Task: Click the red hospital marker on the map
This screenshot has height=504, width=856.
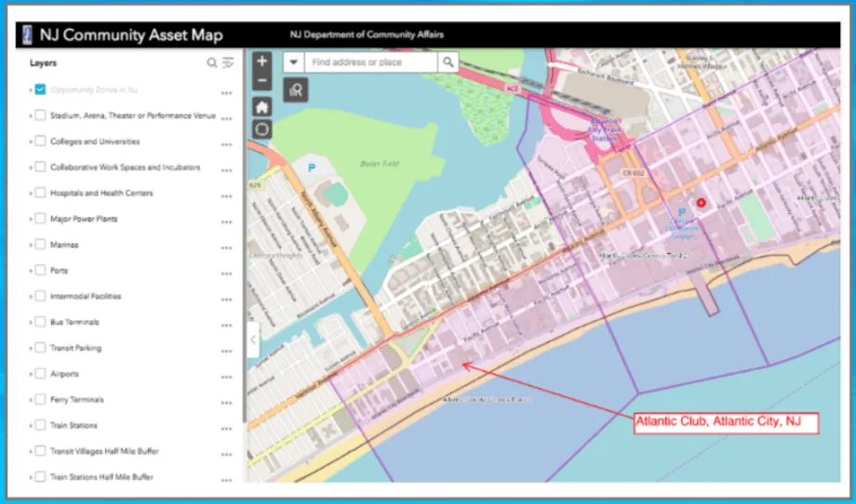Action: click(701, 203)
